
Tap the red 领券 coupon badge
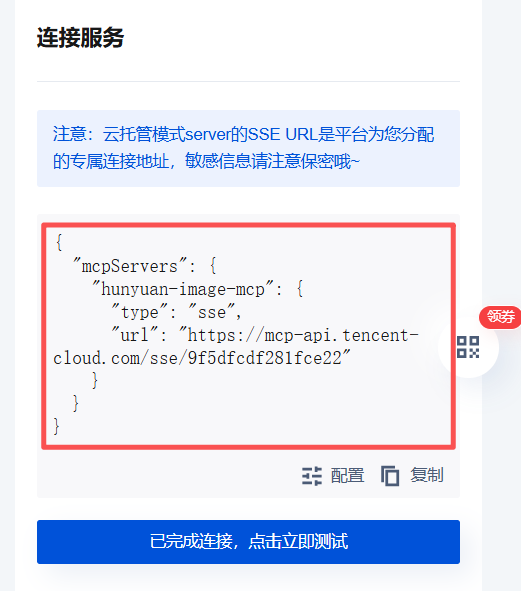500,317
